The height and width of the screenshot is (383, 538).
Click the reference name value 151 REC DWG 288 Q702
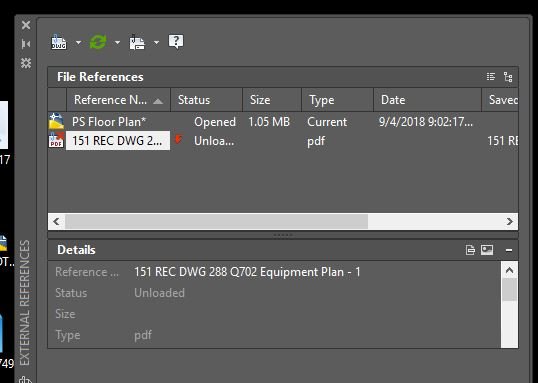[x=247, y=272]
